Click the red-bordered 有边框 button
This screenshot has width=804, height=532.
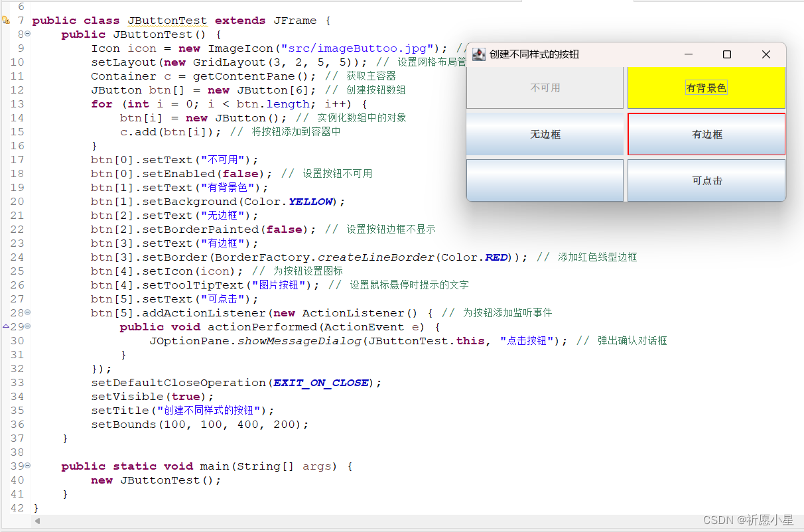coord(706,134)
